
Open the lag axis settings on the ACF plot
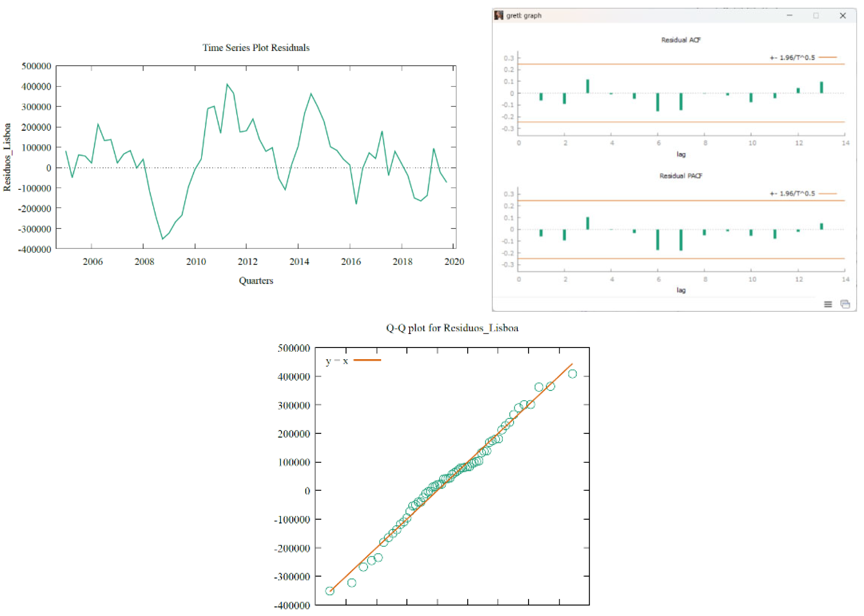[681, 155]
